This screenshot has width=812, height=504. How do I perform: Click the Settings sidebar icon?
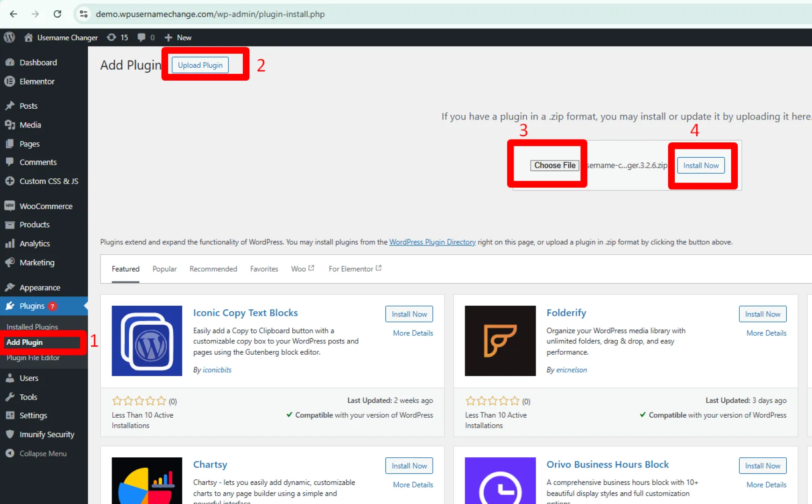coord(10,415)
